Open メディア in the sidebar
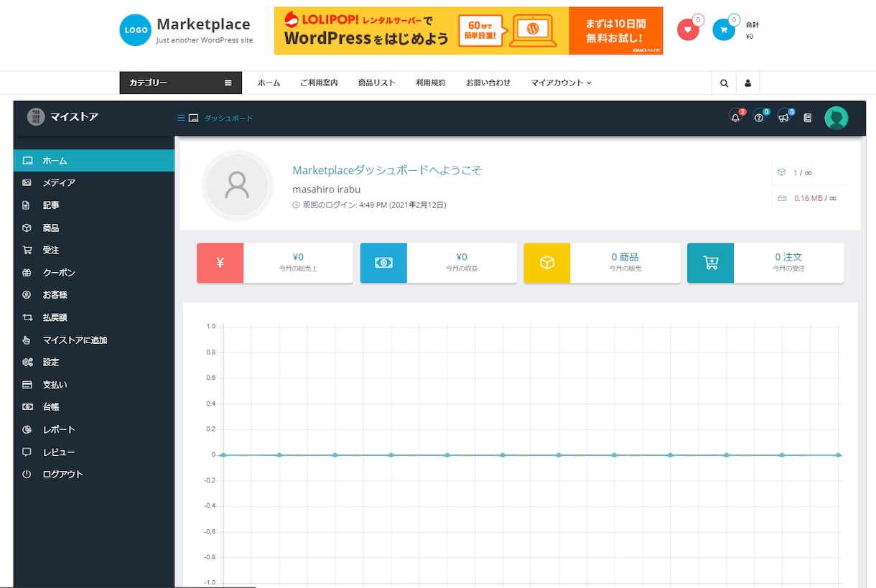The height and width of the screenshot is (588, 876). pos(94,183)
